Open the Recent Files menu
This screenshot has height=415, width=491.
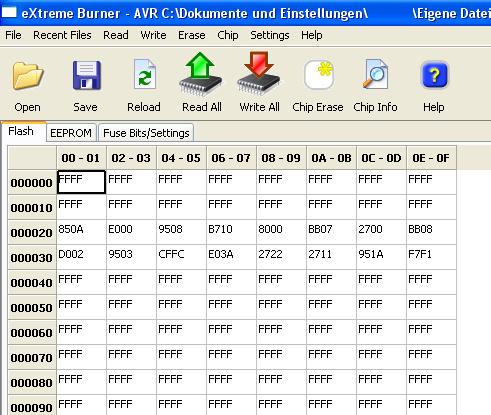(x=62, y=35)
